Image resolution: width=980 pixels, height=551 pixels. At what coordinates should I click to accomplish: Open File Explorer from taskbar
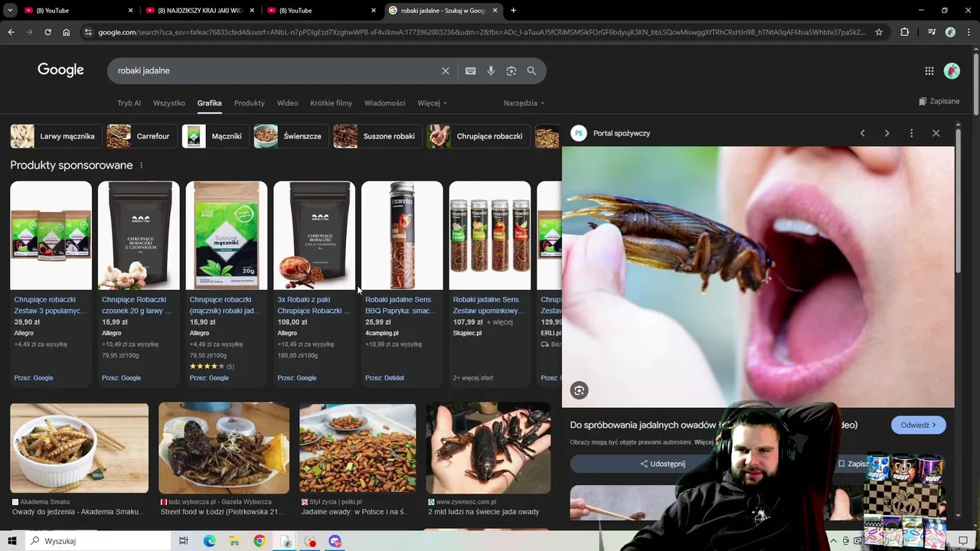click(x=234, y=541)
